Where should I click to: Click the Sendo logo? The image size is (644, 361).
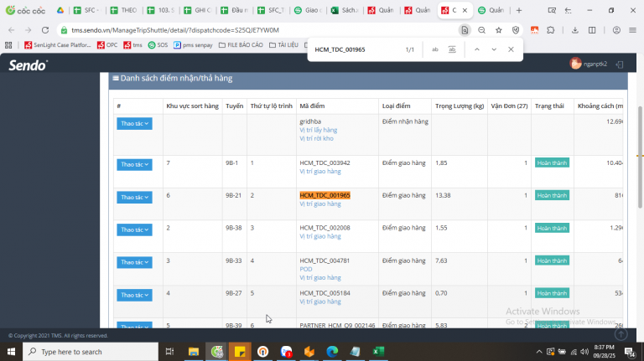coord(29,65)
